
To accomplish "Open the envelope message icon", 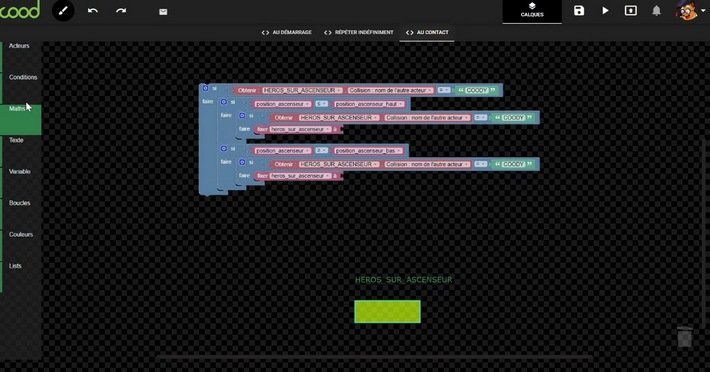I will [163, 12].
